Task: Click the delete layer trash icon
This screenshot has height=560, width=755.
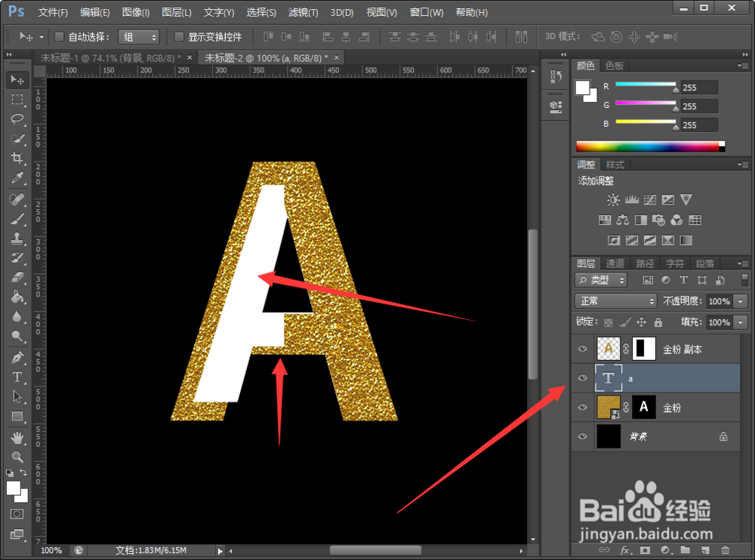Action: coord(725,550)
